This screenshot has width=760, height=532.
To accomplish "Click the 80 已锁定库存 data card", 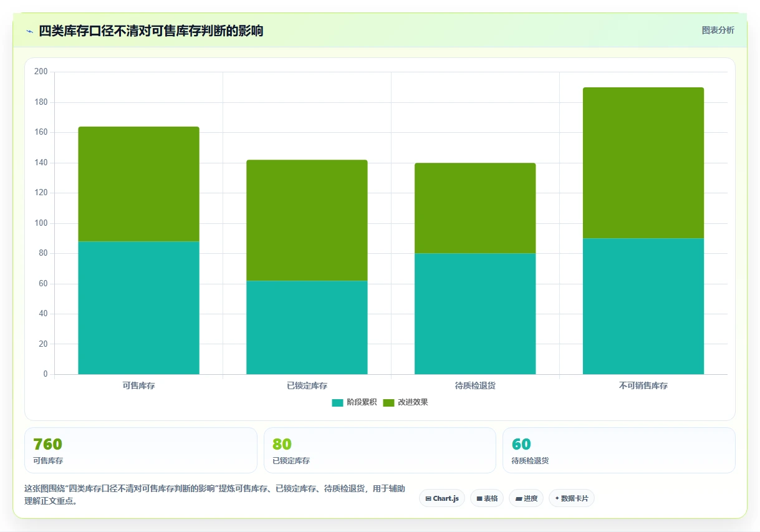I will [x=380, y=450].
